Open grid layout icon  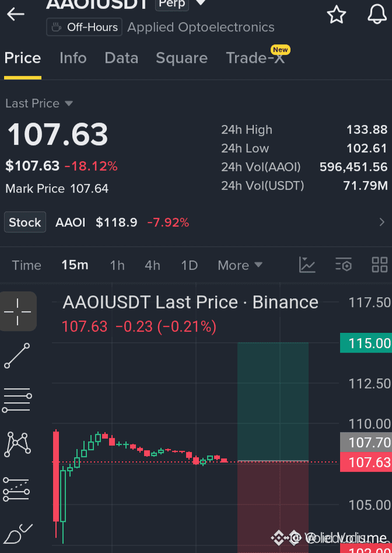pos(380,265)
